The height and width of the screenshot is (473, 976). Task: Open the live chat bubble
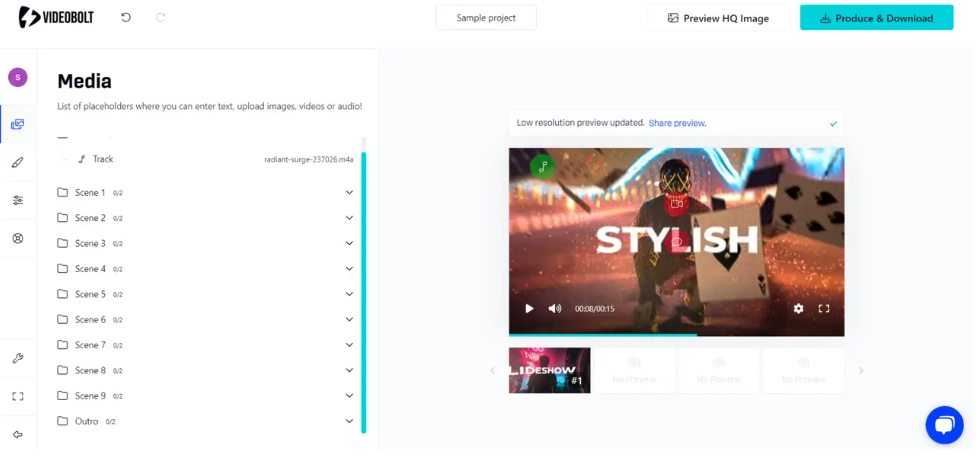(x=944, y=425)
